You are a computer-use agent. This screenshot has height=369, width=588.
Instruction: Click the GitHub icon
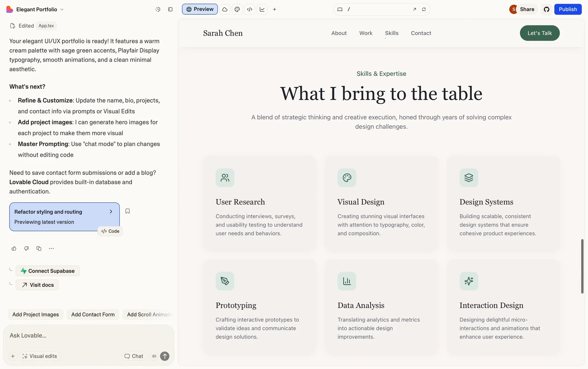tap(547, 9)
